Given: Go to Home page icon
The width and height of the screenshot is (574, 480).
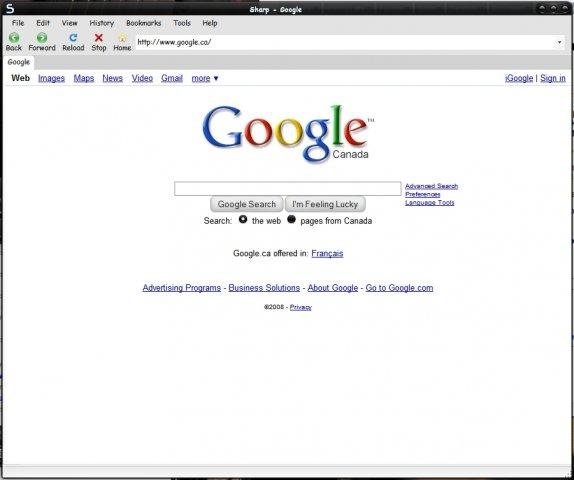Looking at the screenshot, I should [x=122, y=37].
